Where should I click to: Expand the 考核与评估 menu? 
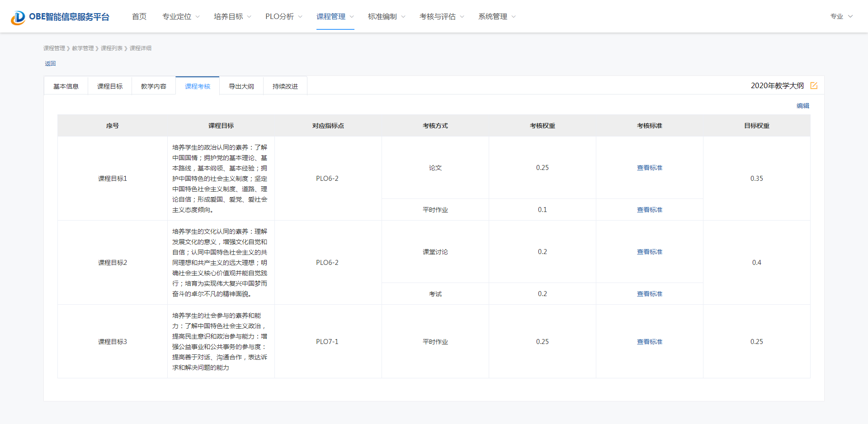[442, 17]
